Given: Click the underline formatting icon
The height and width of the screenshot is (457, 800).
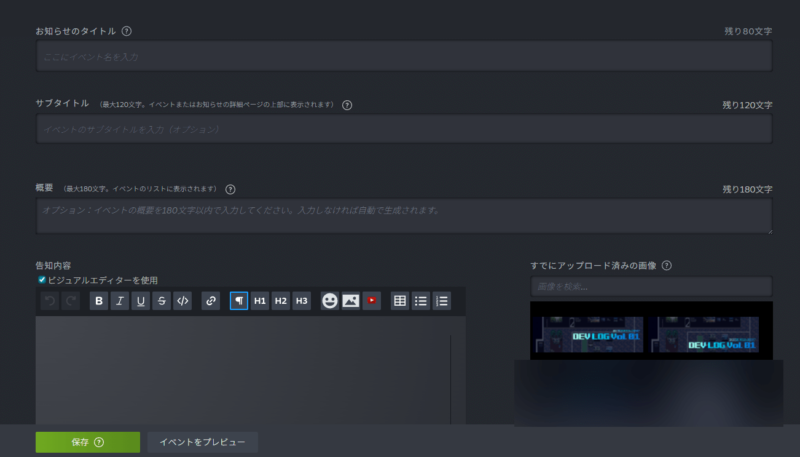Looking at the screenshot, I should point(140,301).
